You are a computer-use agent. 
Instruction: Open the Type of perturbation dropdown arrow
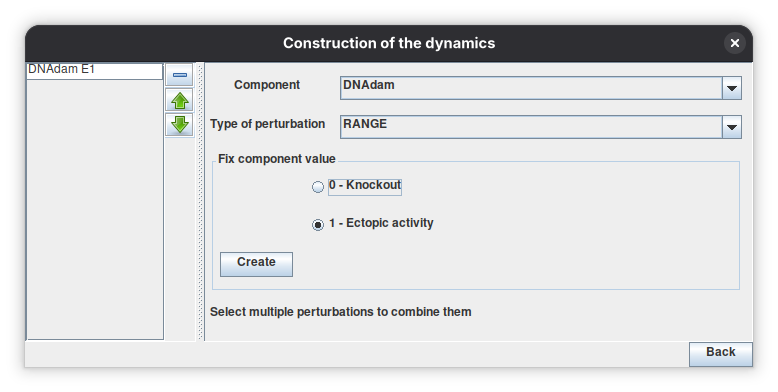pos(731,127)
